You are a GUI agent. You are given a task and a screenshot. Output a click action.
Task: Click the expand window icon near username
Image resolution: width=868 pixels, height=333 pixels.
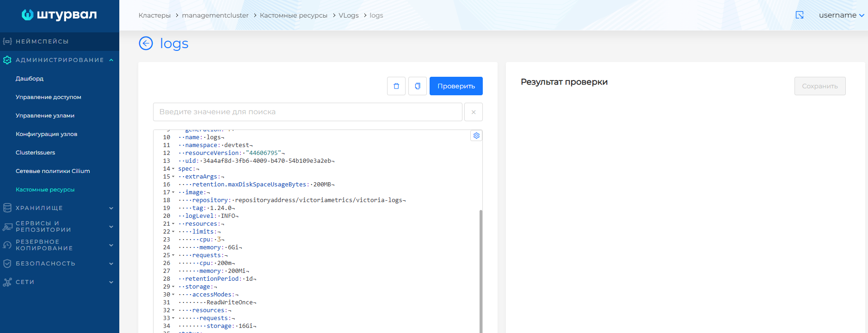(x=800, y=15)
